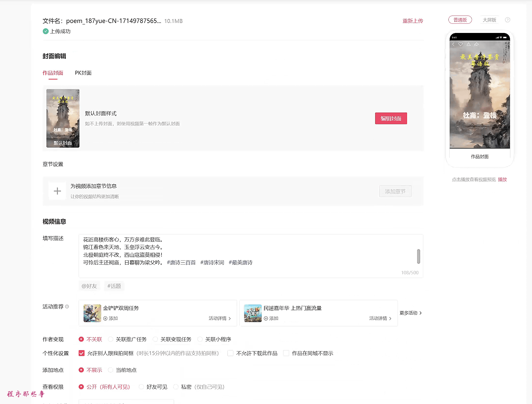532x404 pixels.
Task: Uncheck 允许别人跟我拍同框 checkbox
Action: (x=82, y=353)
